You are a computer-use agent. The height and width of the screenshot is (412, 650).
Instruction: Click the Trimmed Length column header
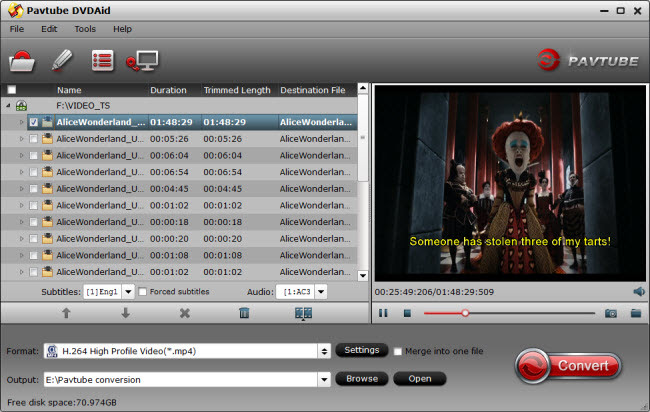(x=239, y=90)
